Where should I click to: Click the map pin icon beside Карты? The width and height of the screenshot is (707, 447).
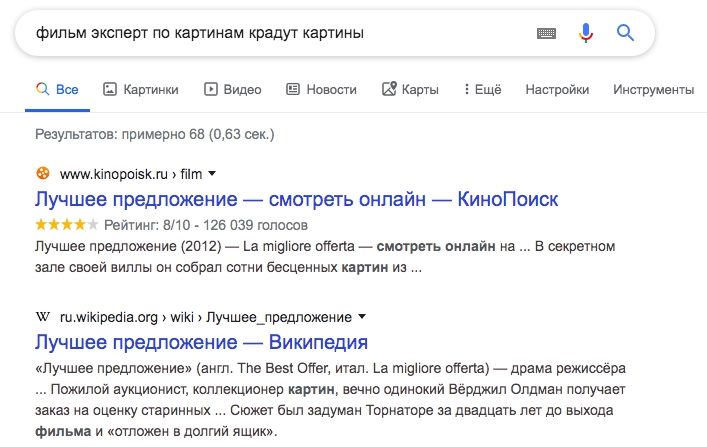click(x=389, y=88)
